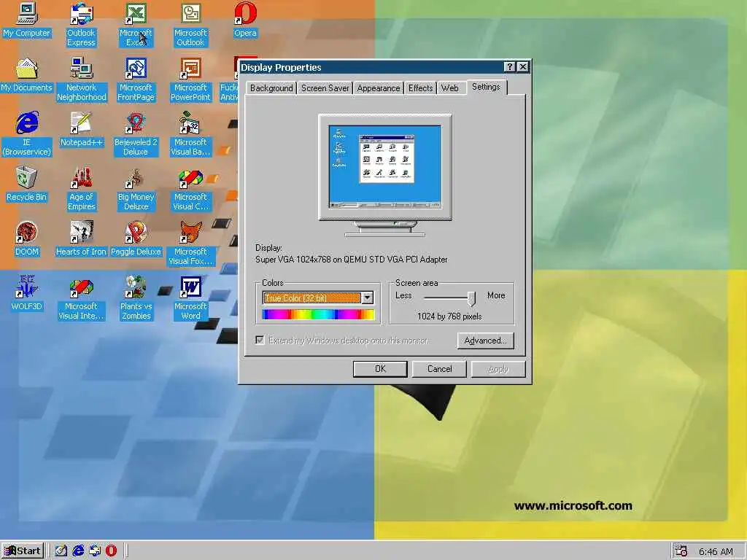747x560 pixels.
Task: Launch Opera from Quick Launch bar
Action: 111,551
